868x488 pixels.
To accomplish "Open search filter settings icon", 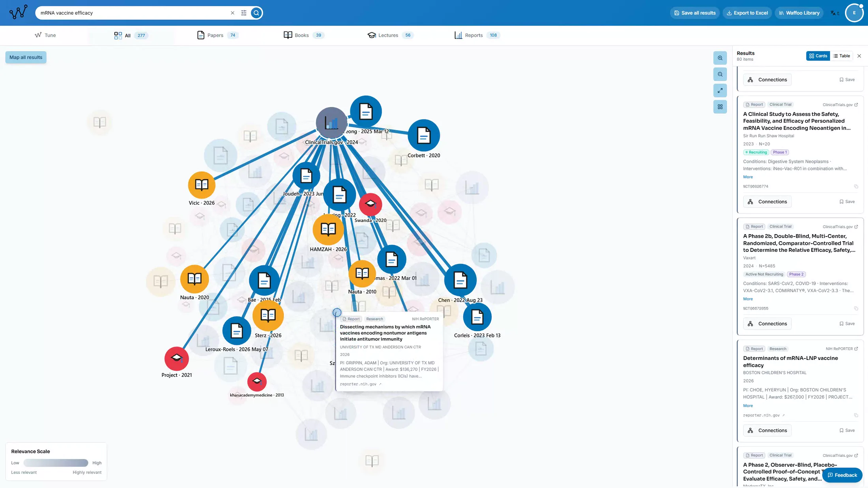I will coord(244,13).
